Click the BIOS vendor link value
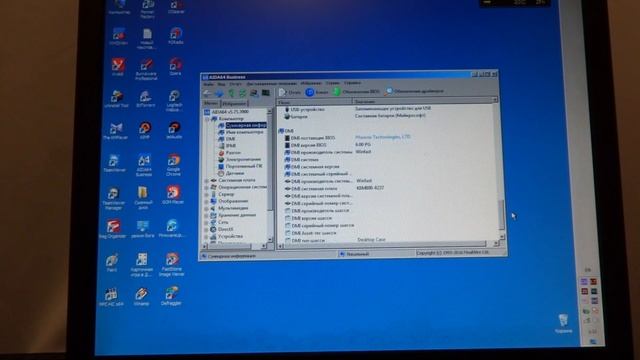Viewport: 640px width, 360px height. point(383,137)
